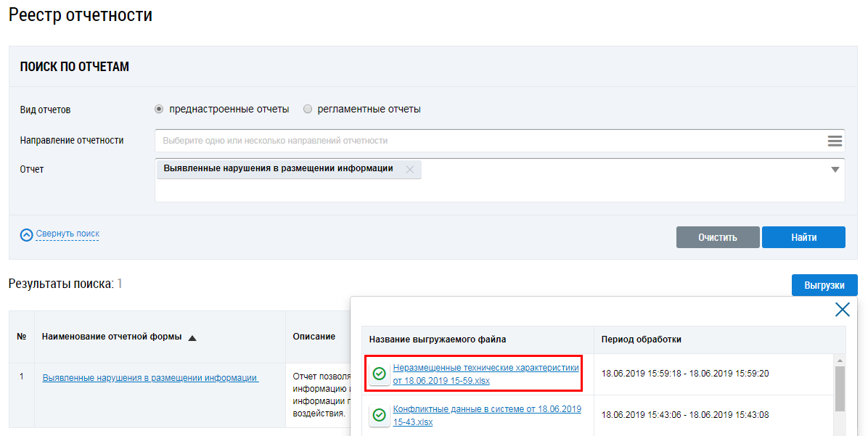
Task: Sort by Наименование отчетной формы triangle
Action: click(x=192, y=337)
